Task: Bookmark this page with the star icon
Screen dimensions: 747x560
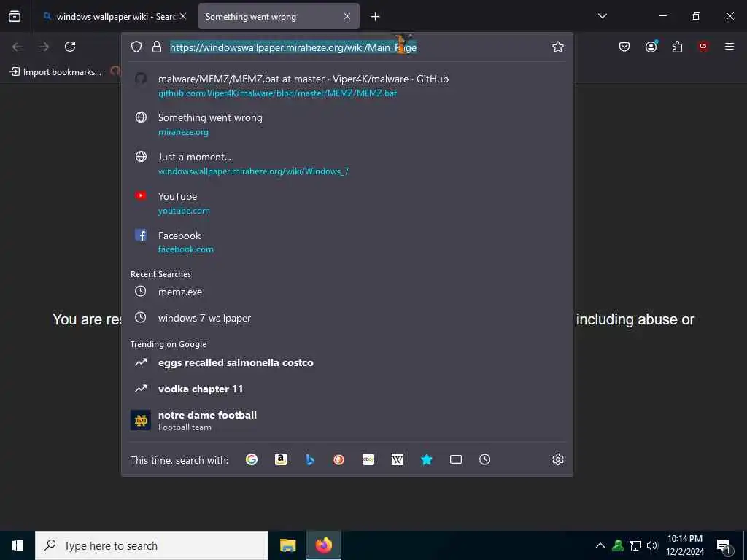Action: 558,47
